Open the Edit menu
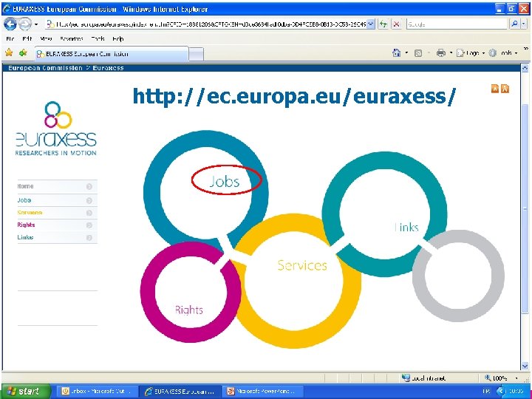This screenshot has height=399, width=532. pos(27,38)
